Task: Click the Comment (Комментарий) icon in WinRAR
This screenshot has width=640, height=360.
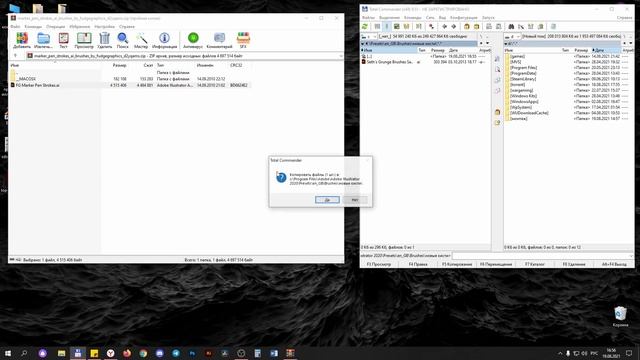Action: coord(219,41)
